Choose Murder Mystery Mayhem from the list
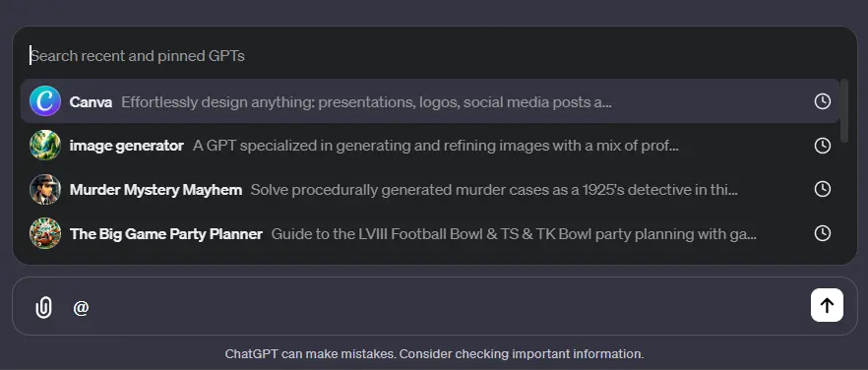Screen dimensions: 868x370 [x=430, y=190]
